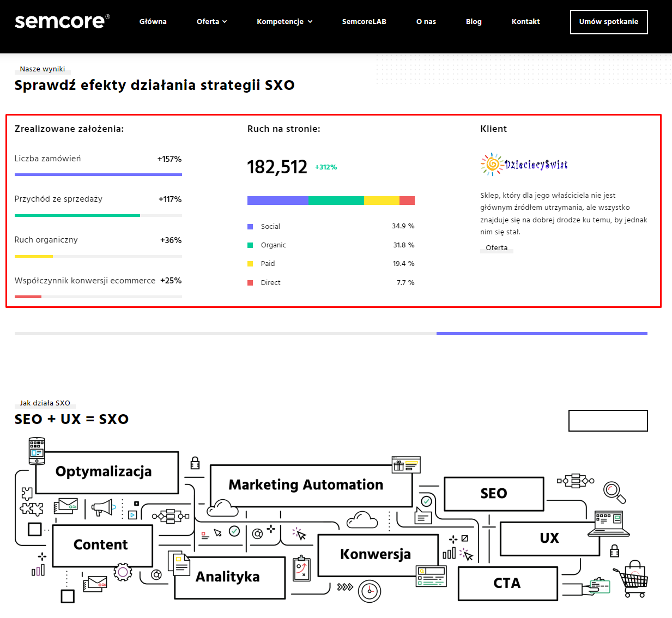Click the megaphone icon above Content
672x618 pixels.
(102, 508)
